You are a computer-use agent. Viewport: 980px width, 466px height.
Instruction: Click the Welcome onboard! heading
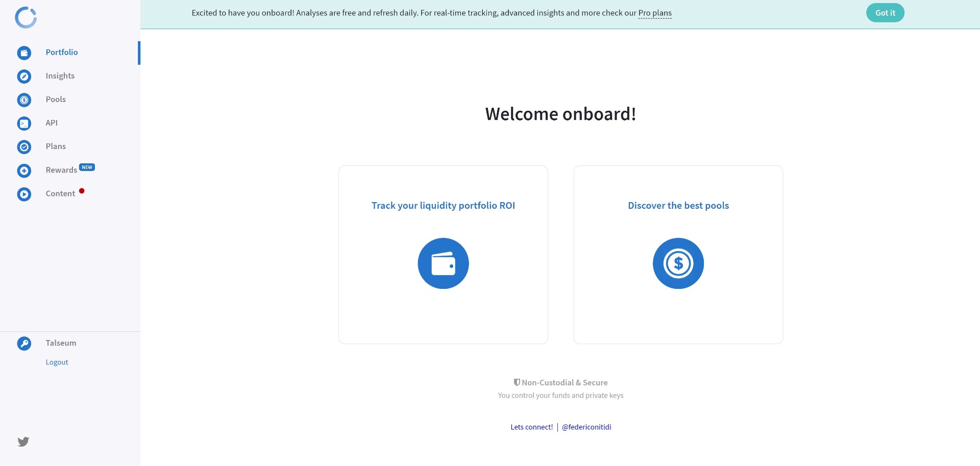point(560,114)
